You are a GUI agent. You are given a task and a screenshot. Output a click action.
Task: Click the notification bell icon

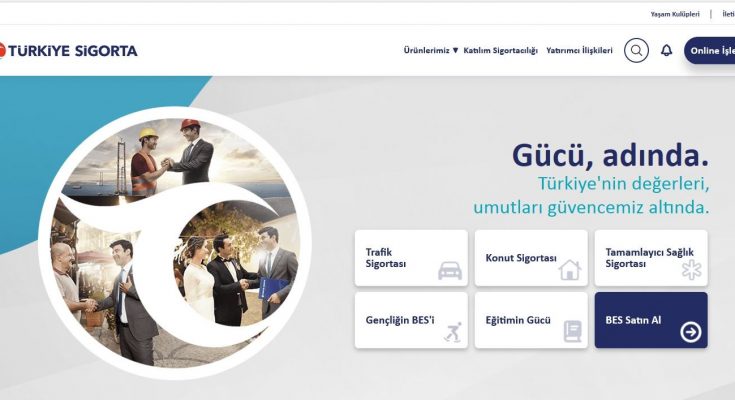[666, 50]
